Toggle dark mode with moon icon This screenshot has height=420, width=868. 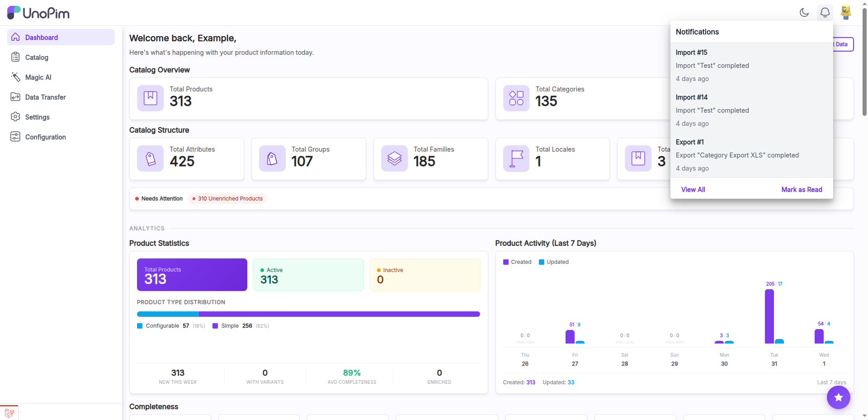coord(804,12)
